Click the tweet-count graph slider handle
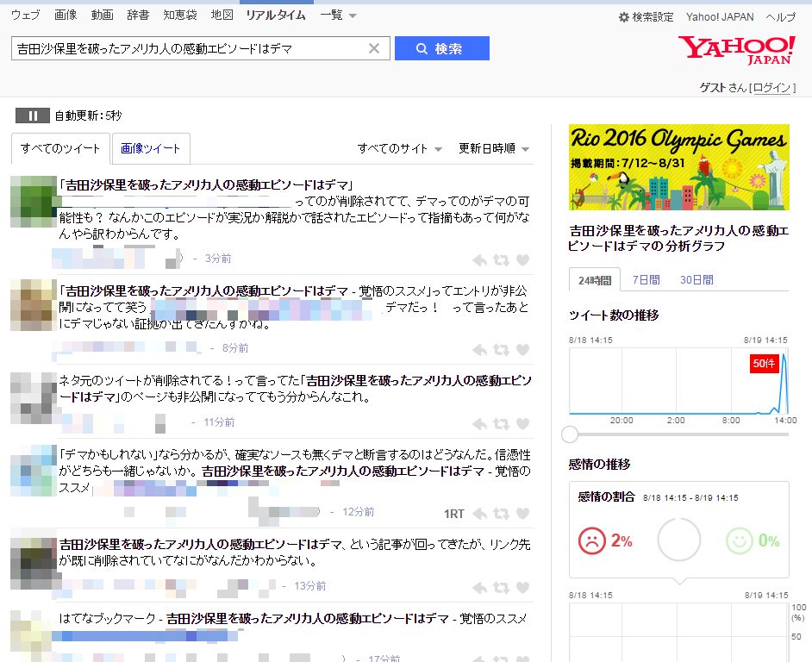This screenshot has width=812, height=662. 570,434
